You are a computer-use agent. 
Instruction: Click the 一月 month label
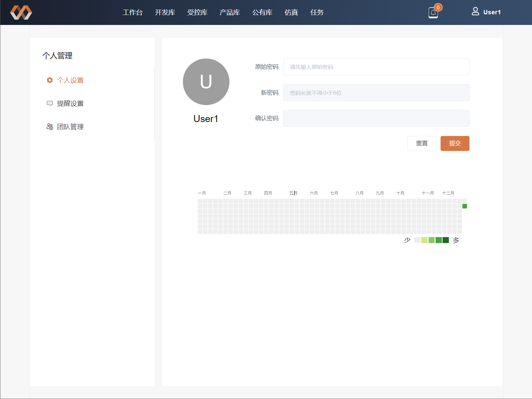click(202, 193)
